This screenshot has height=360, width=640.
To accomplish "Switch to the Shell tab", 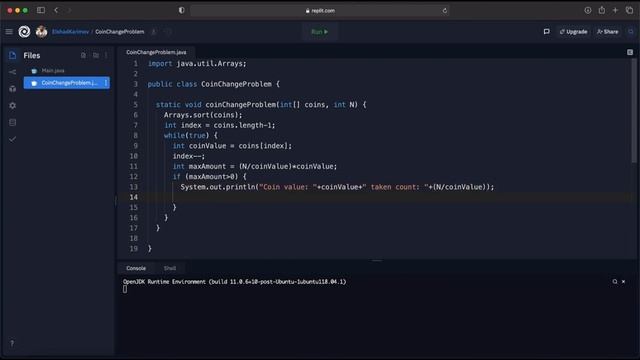I will click(x=170, y=268).
